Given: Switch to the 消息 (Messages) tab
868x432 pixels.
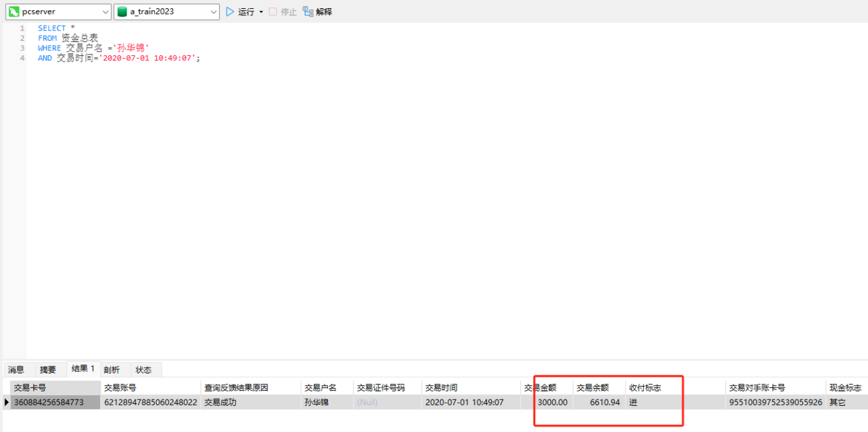Looking at the screenshot, I should (x=16, y=370).
